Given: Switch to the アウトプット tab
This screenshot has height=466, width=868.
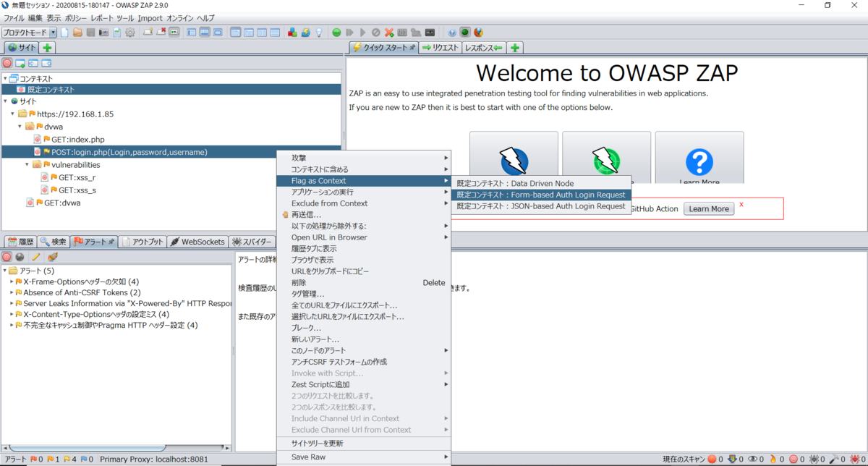Looking at the screenshot, I should coord(142,242).
